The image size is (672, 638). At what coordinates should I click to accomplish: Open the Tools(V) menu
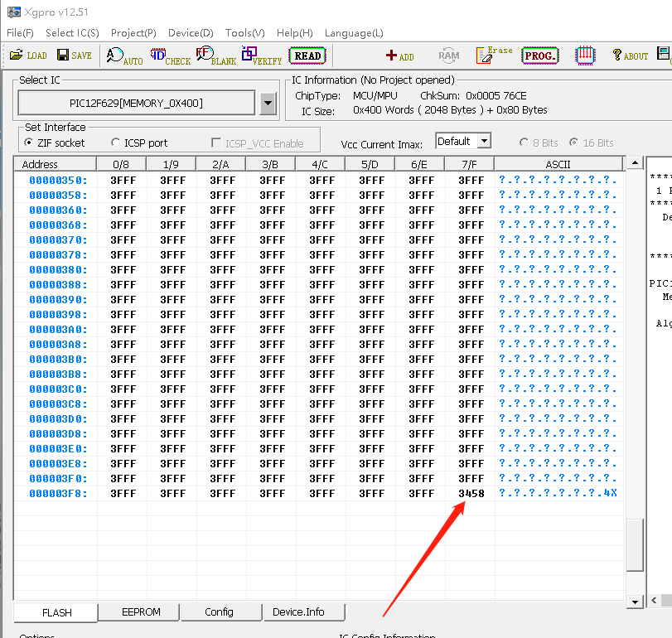click(244, 33)
